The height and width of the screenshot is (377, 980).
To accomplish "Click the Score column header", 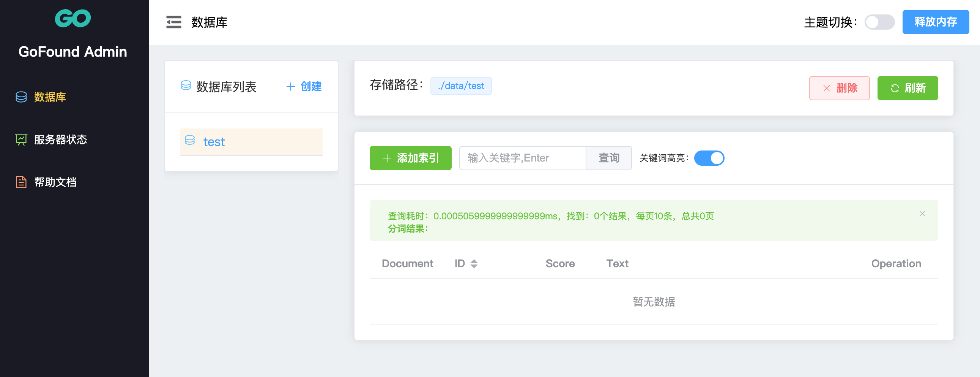I will tap(560, 263).
